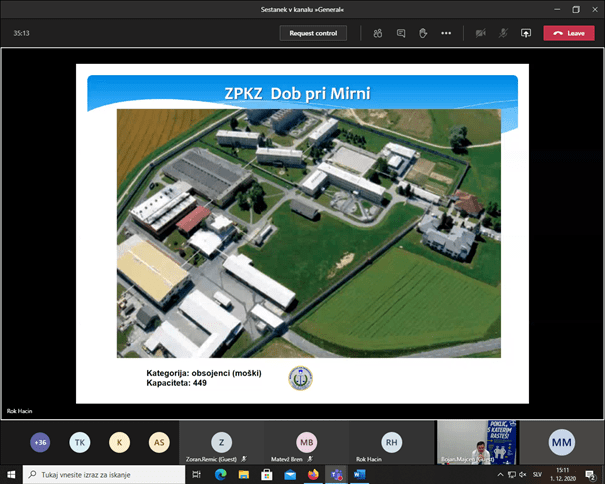605x484 pixels.
Task: Launch Microsoft Edge from taskbar
Action: [221, 474]
